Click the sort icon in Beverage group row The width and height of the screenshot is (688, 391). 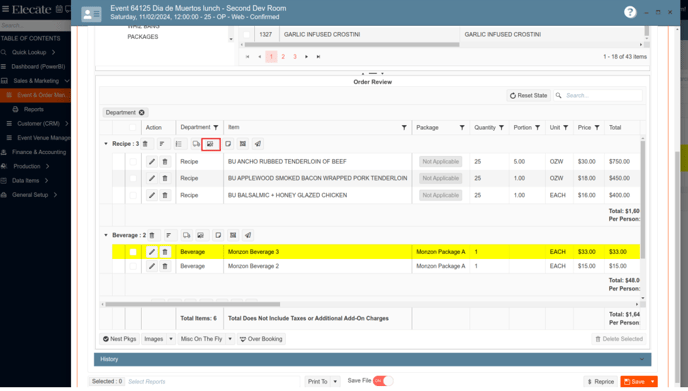(169, 236)
